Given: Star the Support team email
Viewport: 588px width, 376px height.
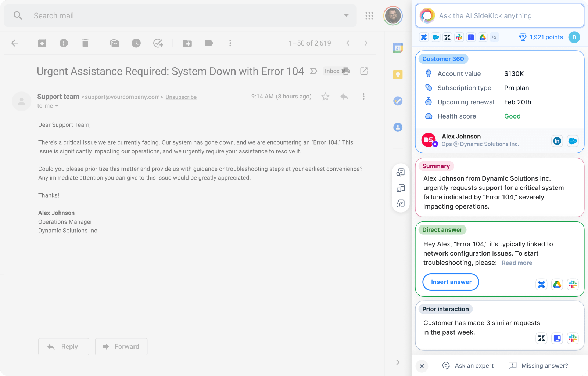Looking at the screenshot, I should pyautogui.click(x=325, y=97).
